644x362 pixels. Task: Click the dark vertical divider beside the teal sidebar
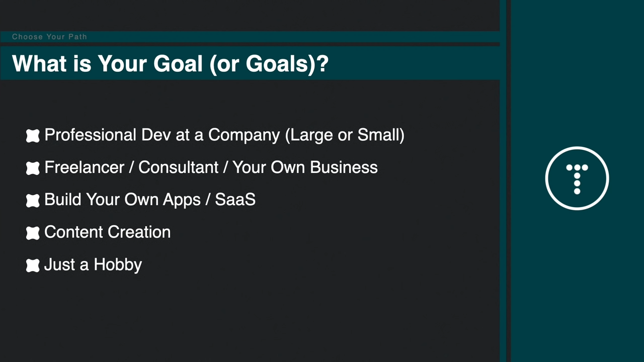(509, 181)
